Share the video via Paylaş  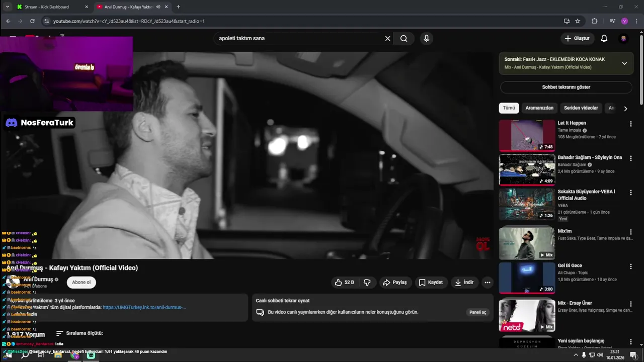point(395,283)
